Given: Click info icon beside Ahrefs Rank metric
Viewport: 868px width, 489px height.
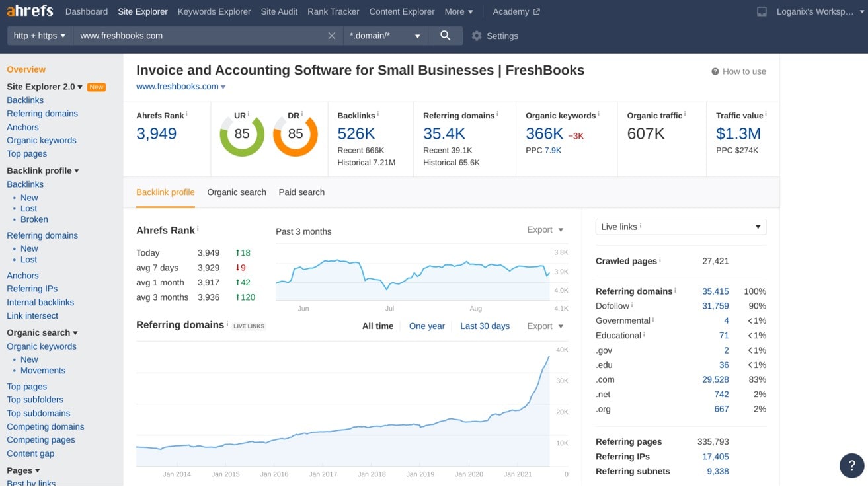Looking at the screenshot, I should tap(186, 114).
